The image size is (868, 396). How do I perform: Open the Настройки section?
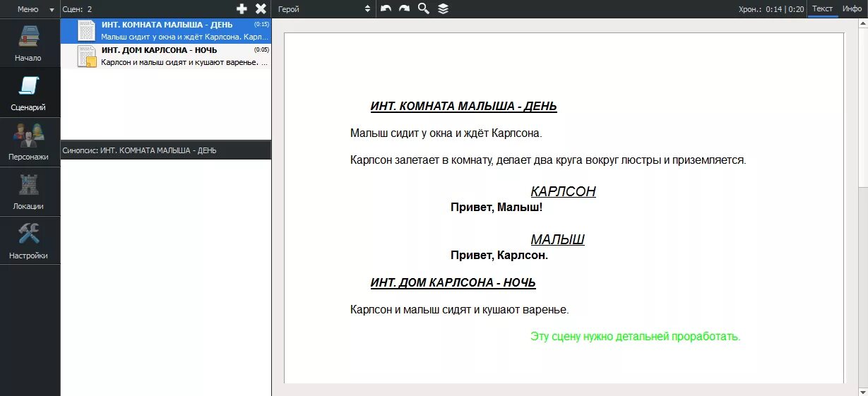click(30, 241)
